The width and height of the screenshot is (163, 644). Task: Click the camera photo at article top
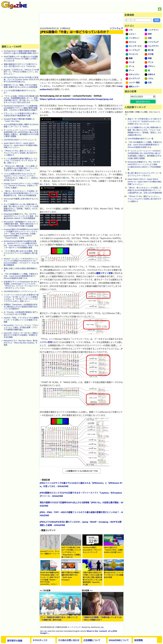[x=75, y=55]
